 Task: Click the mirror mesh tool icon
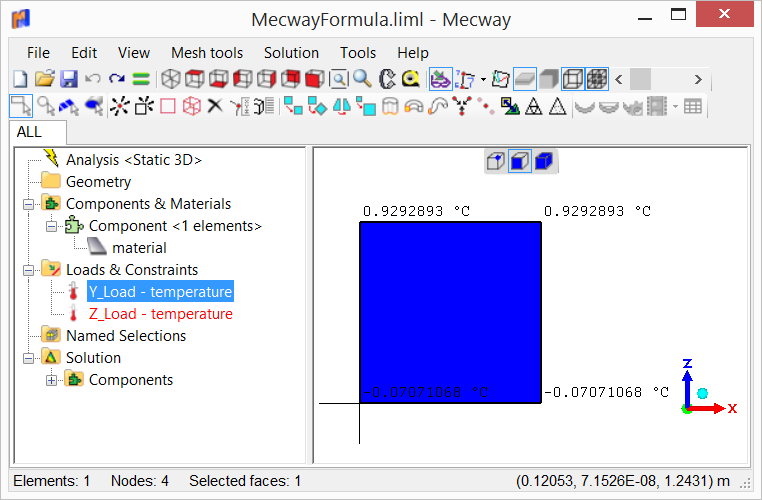[342, 106]
